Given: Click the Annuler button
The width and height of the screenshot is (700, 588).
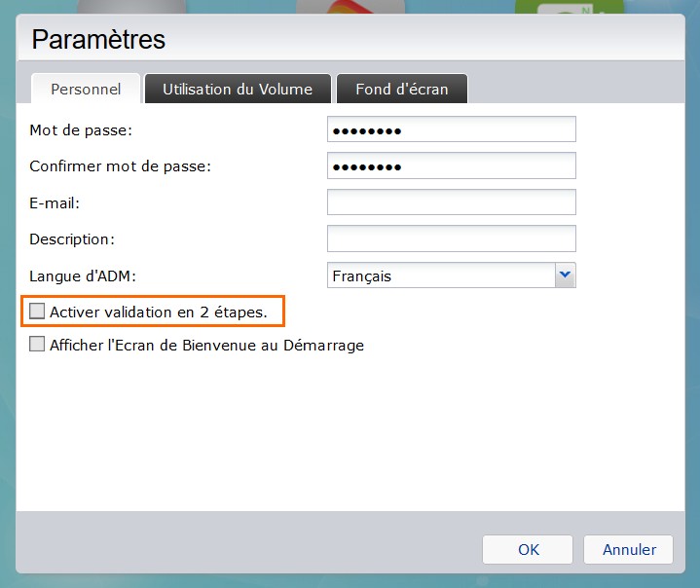Looking at the screenshot, I should 629,549.
